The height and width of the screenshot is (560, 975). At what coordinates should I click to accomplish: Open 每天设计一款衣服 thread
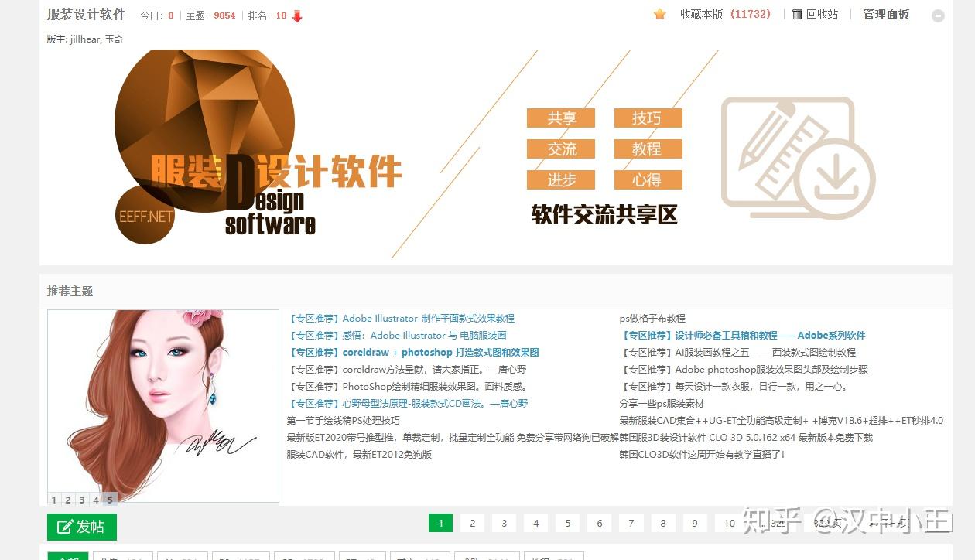[763, 386]
